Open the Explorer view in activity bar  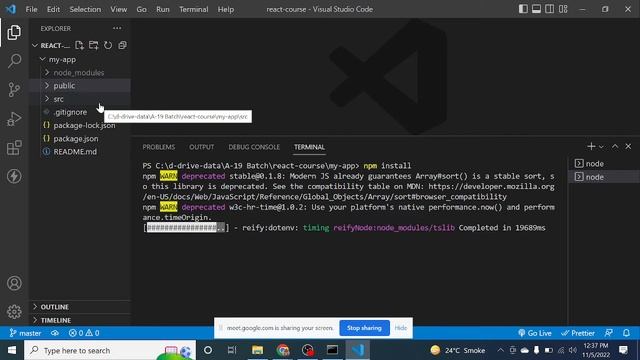[x=14, y=32]
